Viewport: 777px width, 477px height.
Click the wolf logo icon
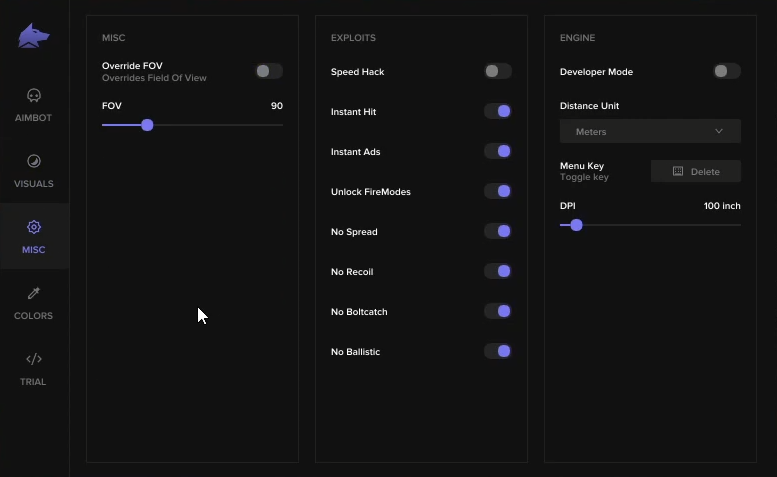33,37
